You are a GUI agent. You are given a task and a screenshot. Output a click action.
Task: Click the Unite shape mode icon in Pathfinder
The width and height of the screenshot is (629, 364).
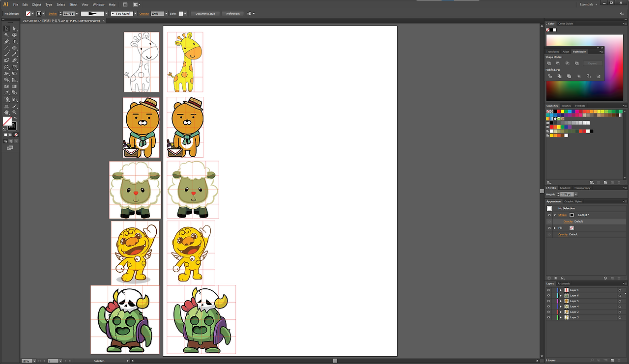coord(549,63)
